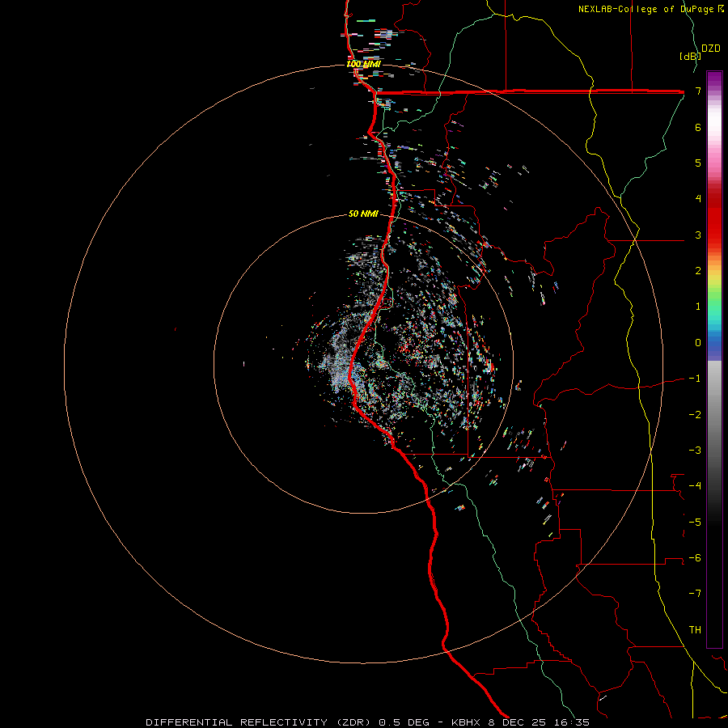Viewport: 728px width, 728px height.
Task: Select the 50 NMI range ring label
Action: 363,214
